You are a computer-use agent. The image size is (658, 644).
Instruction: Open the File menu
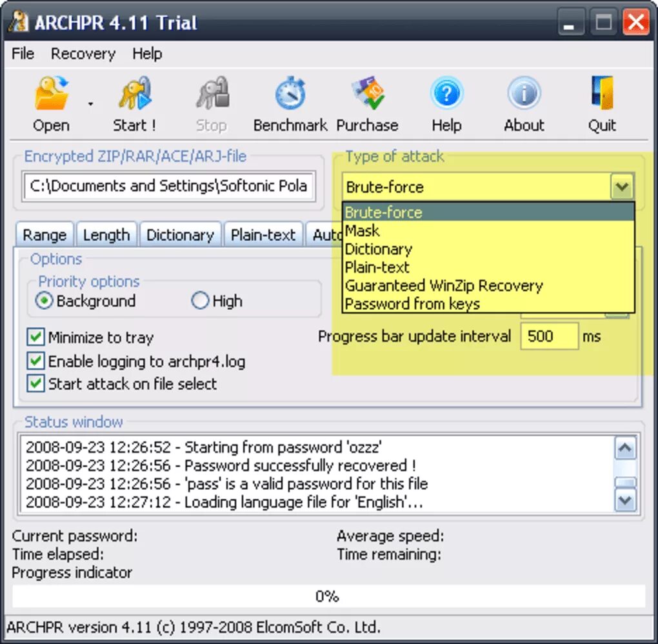(23, 54)
